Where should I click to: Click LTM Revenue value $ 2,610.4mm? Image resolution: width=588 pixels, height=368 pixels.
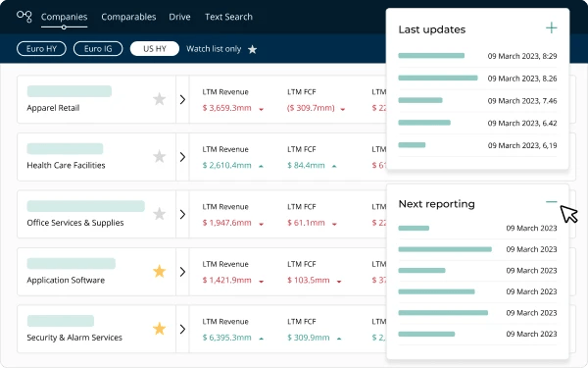[x=227, y=165]
